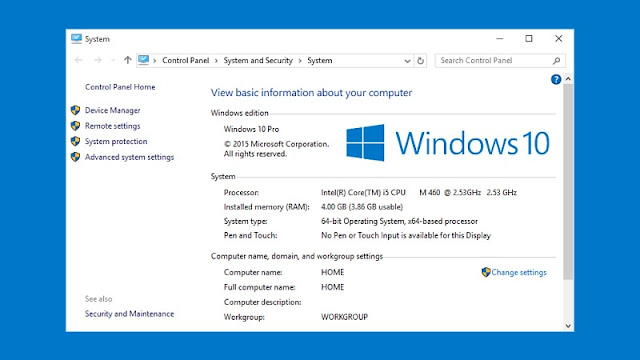Select System and Security in breadcrumb

pos(258,60)
